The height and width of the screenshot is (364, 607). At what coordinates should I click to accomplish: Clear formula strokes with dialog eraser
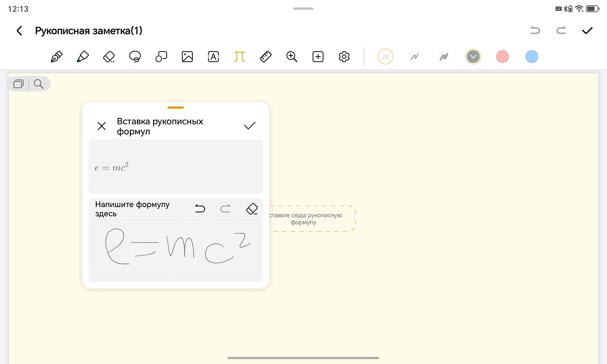click(x=252, y=209)
